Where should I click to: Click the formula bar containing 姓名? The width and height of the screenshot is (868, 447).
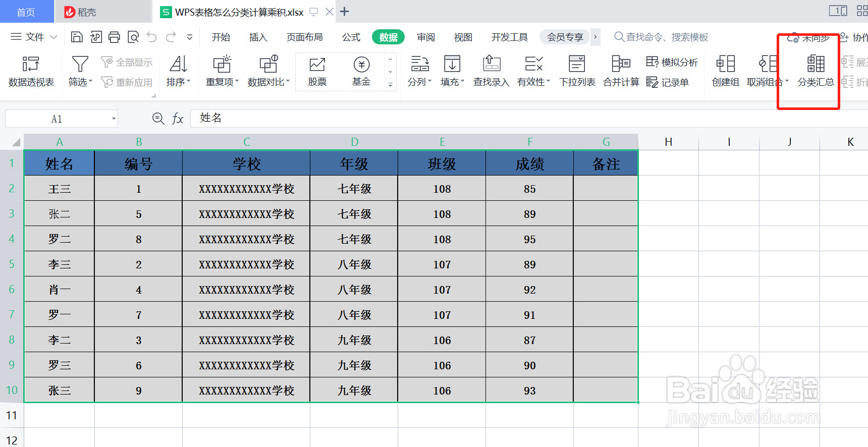(x=528, y=119)
